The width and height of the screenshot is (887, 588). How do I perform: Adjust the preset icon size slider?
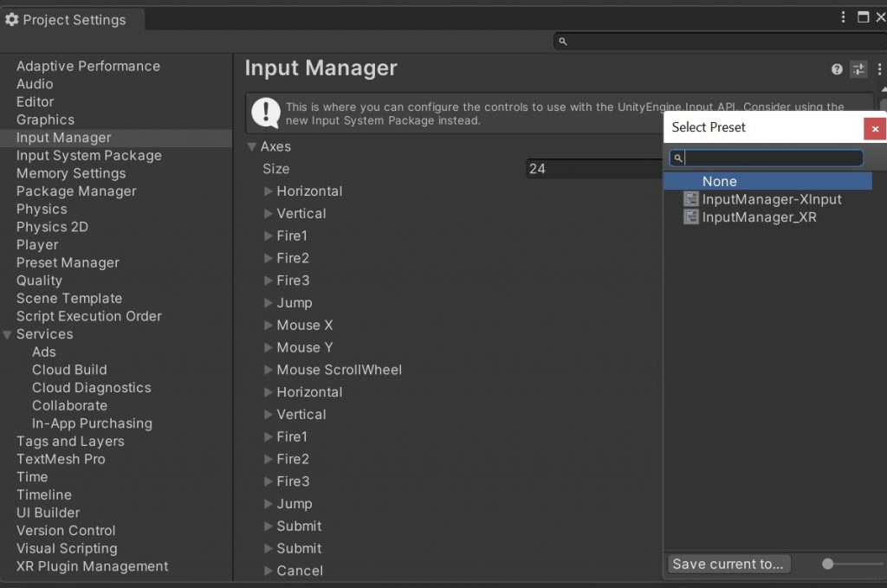click(827, 564)
